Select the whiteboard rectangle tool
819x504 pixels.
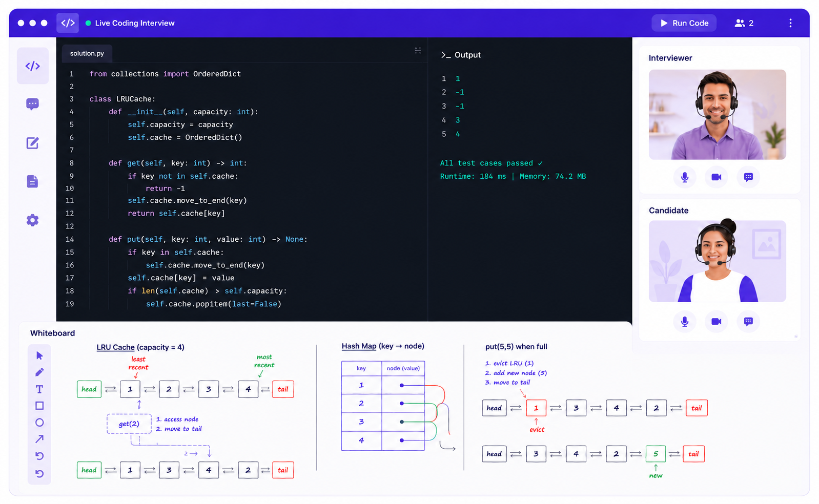tap(39, 406)
